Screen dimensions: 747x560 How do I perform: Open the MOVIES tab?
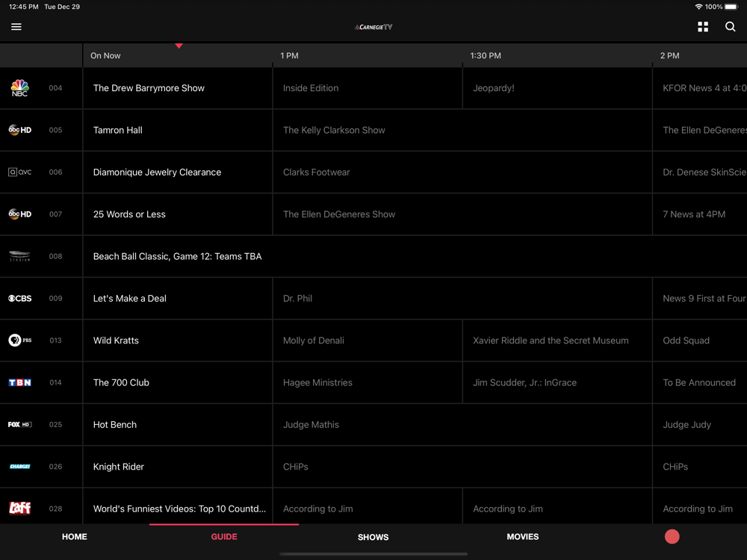tap(523, 537)
